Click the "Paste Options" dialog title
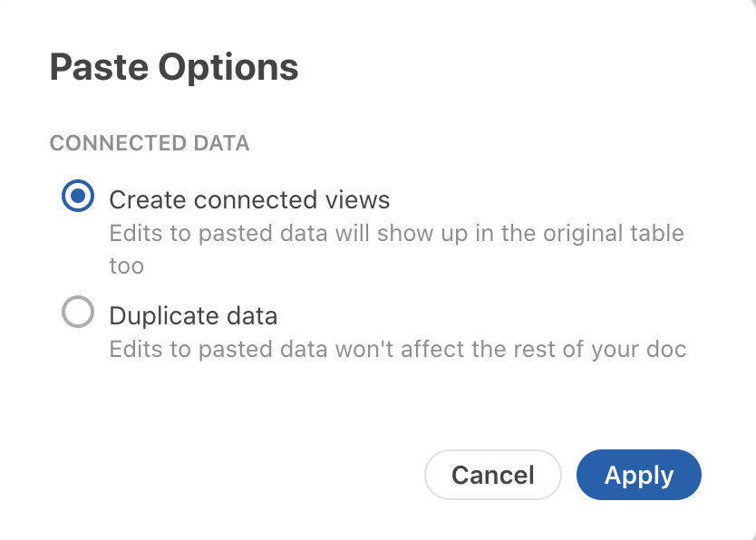This screenshot has width=756, height=540. click(x=173, y=68)
